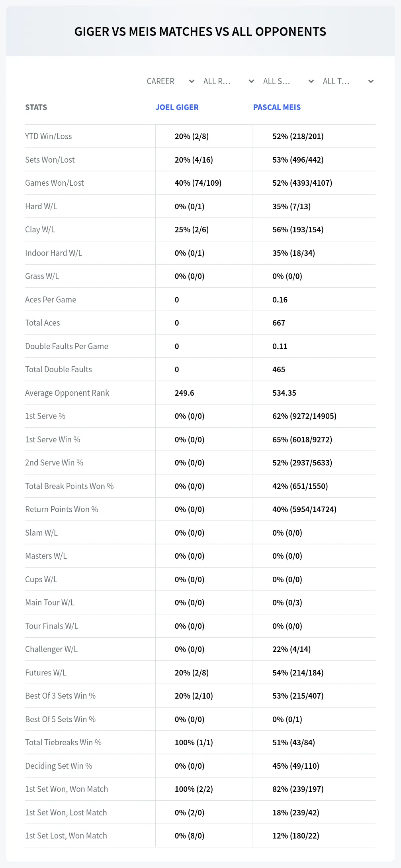Click Giger's Total Tiebreaks 100% (1/1) value
This screenshot has height=868, width=401.
click(194, 742)
